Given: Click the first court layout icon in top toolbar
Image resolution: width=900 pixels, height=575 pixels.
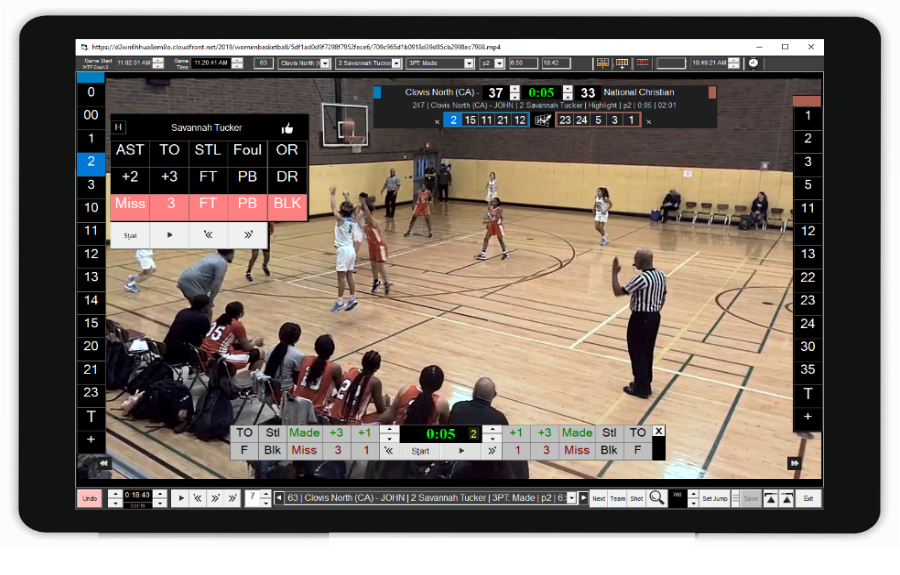Looking at the screenshot, I should [x=603, y=63].
